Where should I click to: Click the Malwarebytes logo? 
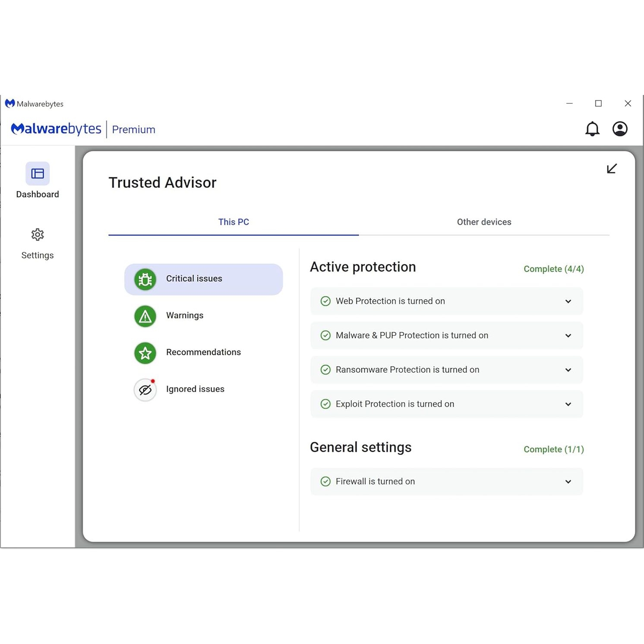(x=56, y=128)
